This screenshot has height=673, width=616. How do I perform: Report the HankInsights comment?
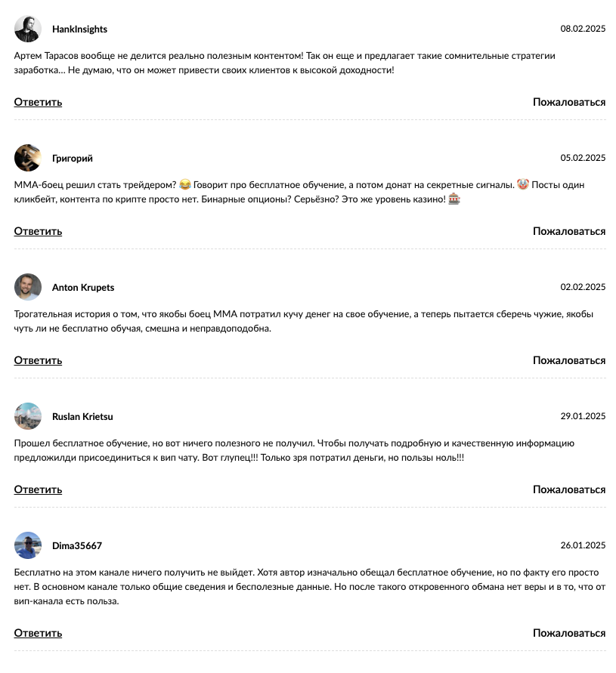[569, 102]
